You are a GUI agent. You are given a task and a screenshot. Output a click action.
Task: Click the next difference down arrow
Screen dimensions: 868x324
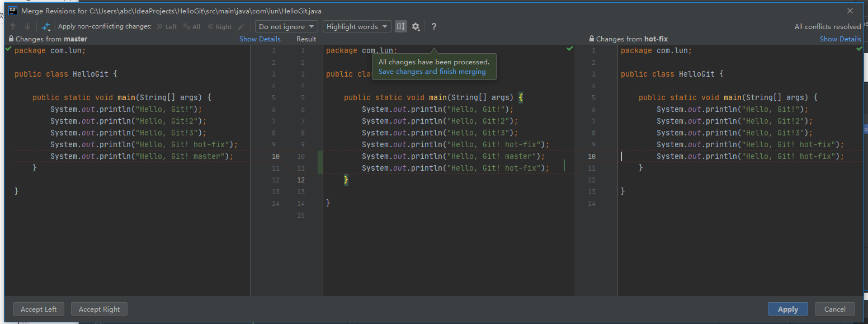click(27, 26)
